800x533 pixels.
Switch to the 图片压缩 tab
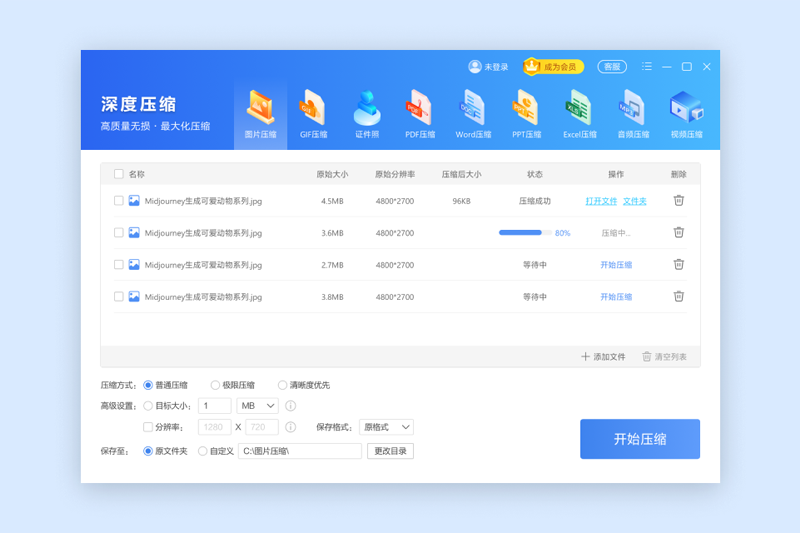coord(260,113)
